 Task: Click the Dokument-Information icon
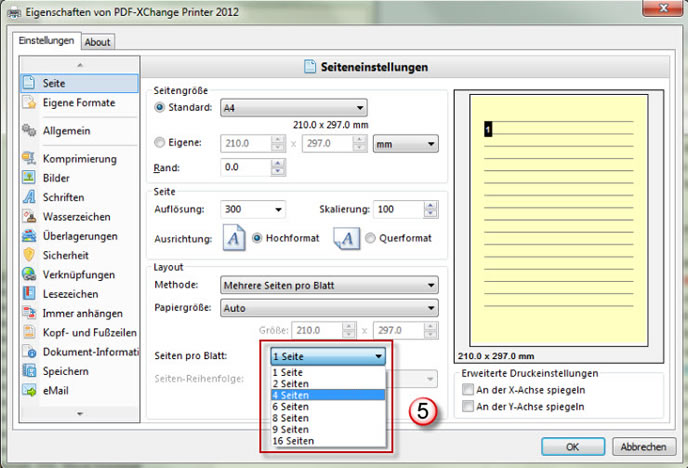(x=29, y=351)
